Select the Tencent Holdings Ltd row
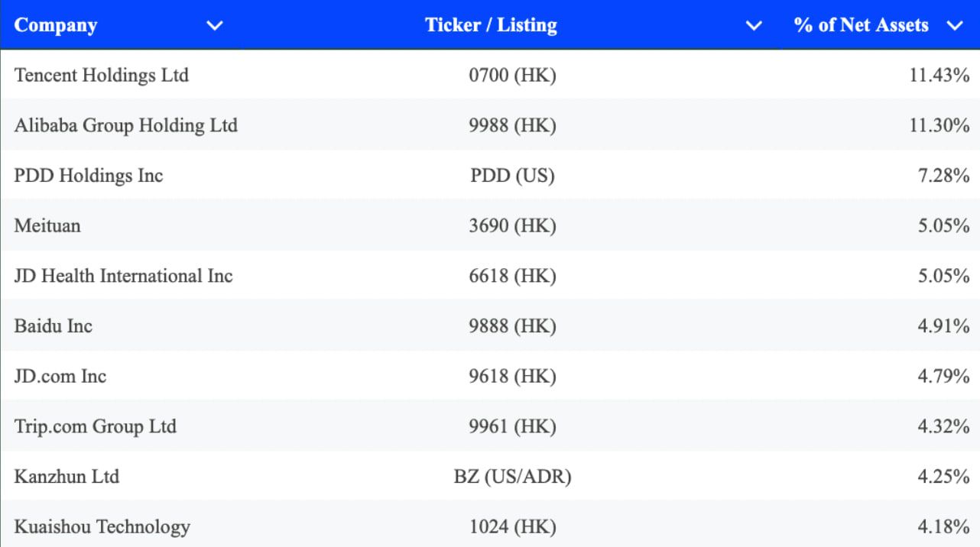The height and width of the screenshot is (547, 980). point(101,75)
